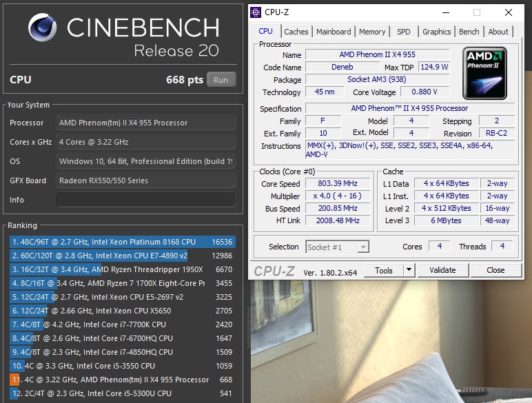Click the CPU-Z Name field value
This screenshot has height=403, width=532.
pyautogui.click(x=377, y=54)
